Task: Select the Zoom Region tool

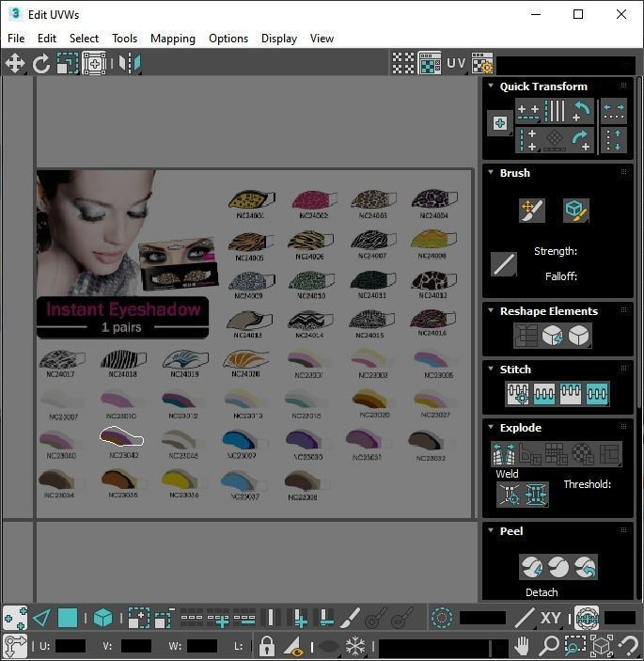Action: [x=575, y=645]
